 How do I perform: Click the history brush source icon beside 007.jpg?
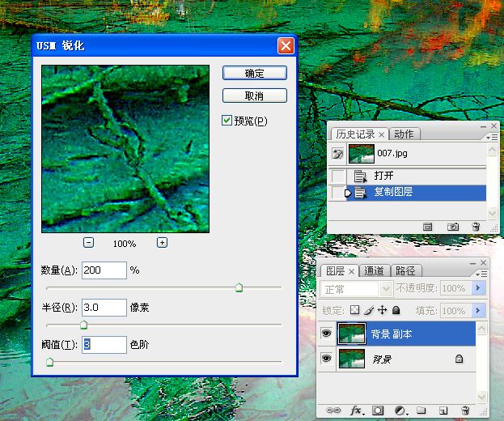[338, 154]
